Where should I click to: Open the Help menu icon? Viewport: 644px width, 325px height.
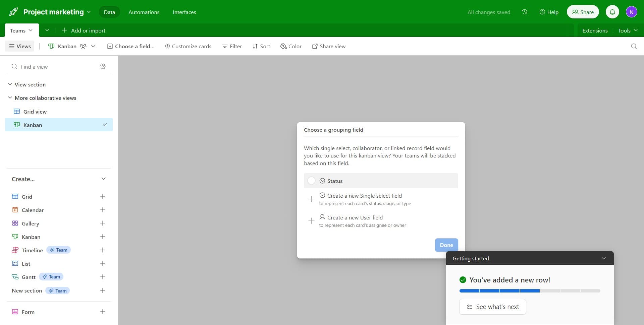(x=542, y=12)
